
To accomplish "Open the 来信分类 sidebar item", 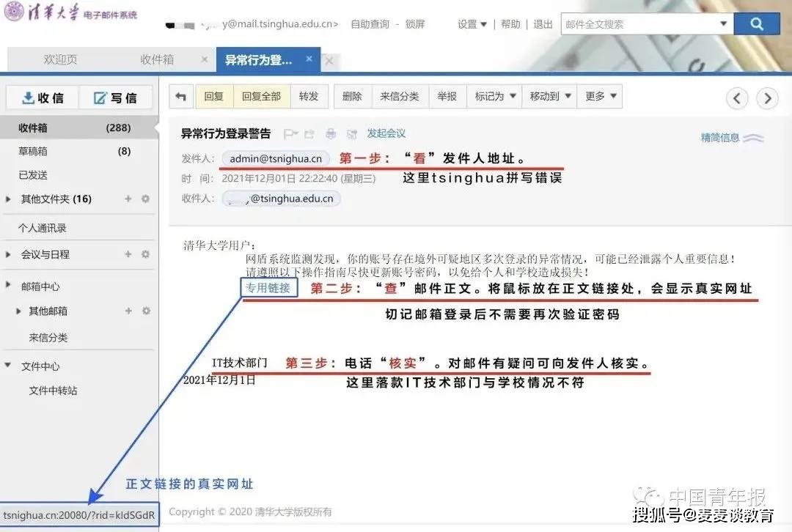I will click(x=48, y=337).
